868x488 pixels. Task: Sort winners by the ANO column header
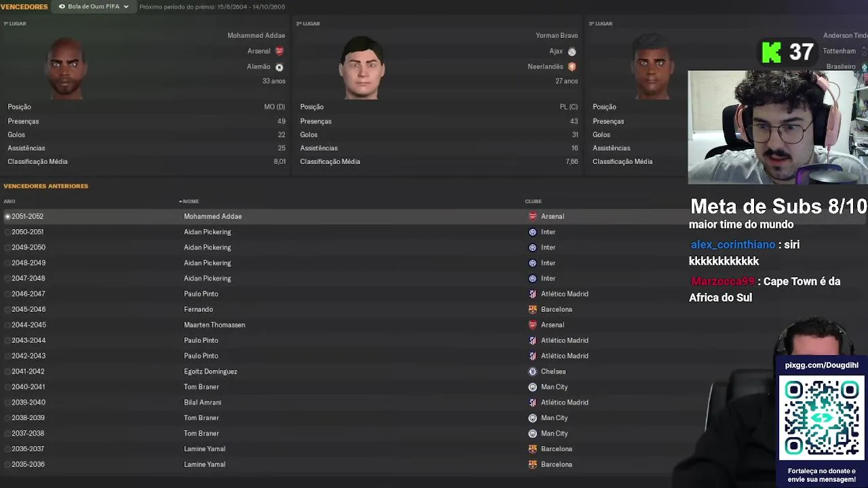pos(9,201)
